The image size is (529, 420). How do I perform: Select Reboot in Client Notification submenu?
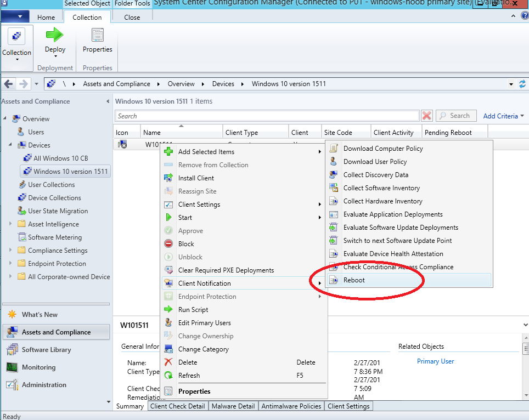409,280
